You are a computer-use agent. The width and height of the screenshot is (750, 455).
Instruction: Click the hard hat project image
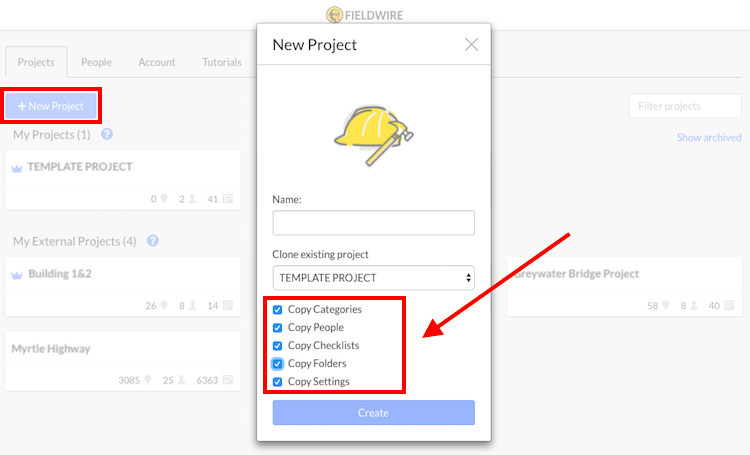374,136
